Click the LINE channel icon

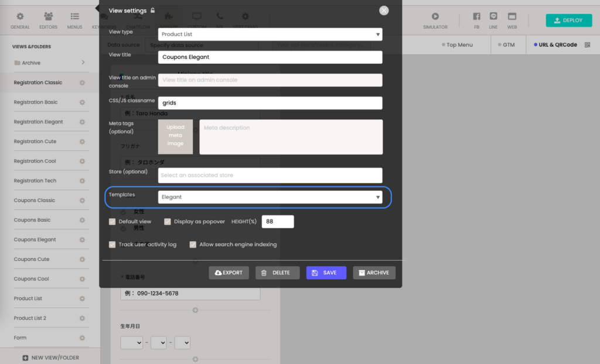point(493,17)
